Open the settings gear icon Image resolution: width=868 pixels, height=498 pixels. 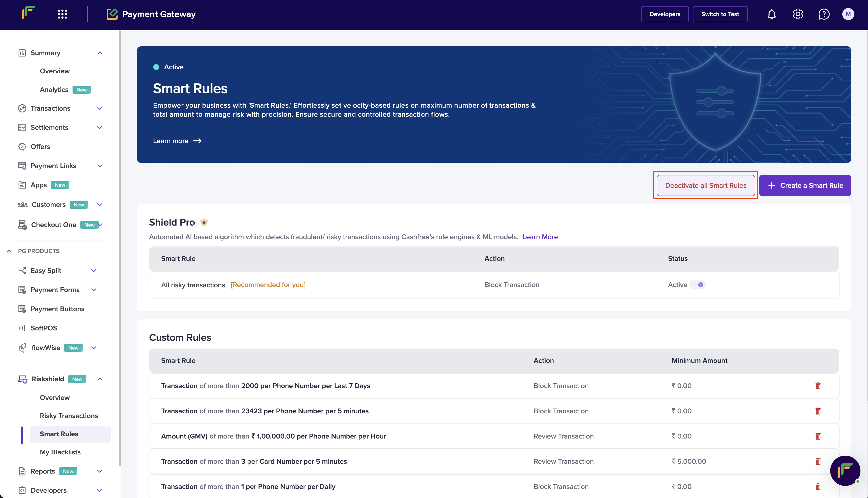pyautogui.click(x=798, y=14)
